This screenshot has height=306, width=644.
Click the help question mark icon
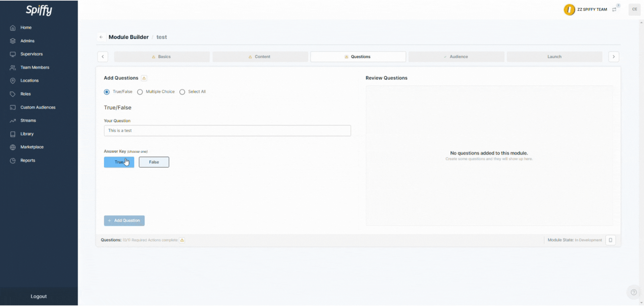[634, 292]
